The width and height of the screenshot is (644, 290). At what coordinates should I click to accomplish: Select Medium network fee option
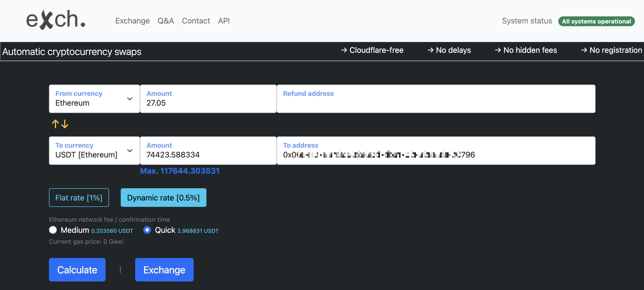coord(53,230)
